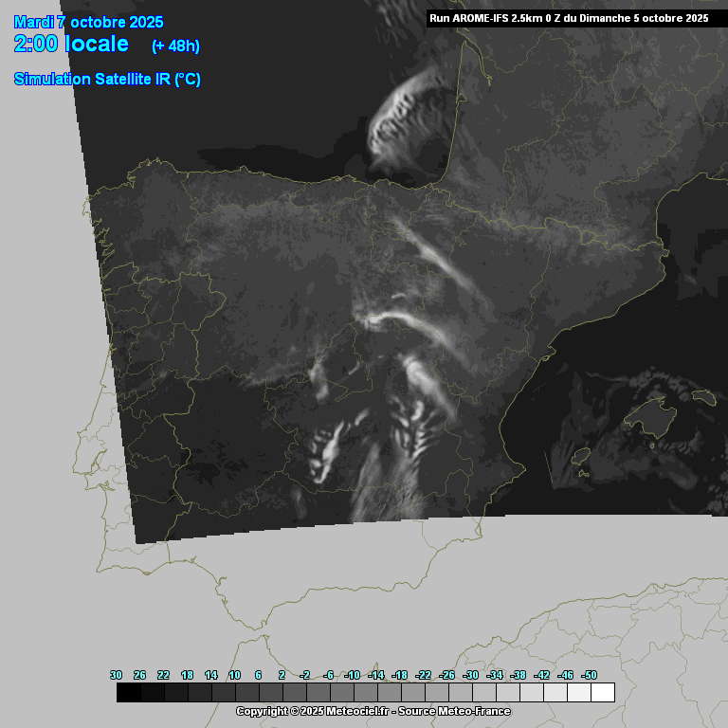Viewport: 728px width, 728px height.
Task: Click the "Simulation Satellite IR (°C)" title
Action: point(107,80)
